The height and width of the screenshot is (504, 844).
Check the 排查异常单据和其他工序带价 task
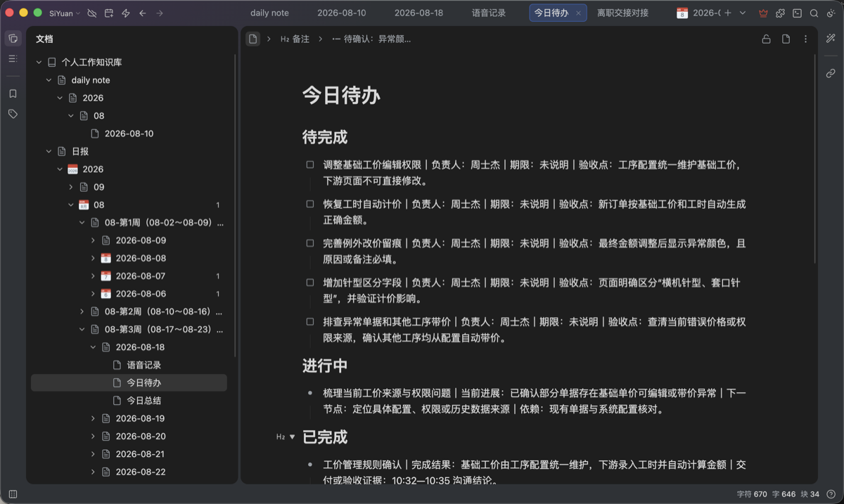pos(310,322)
